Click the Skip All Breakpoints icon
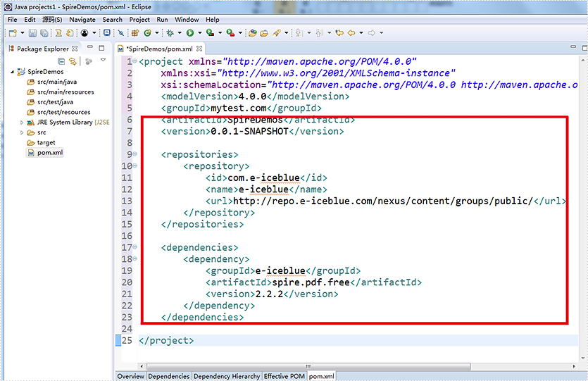This screenshot has height=381, width=588. (120, 33)
